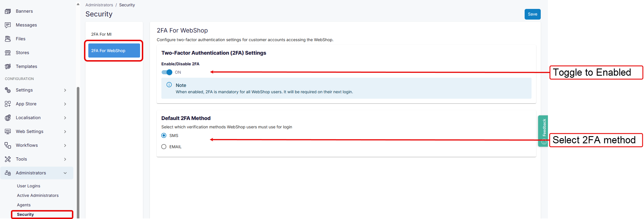
Task: Expand the Tools chevron
Action: coord(65,159)
